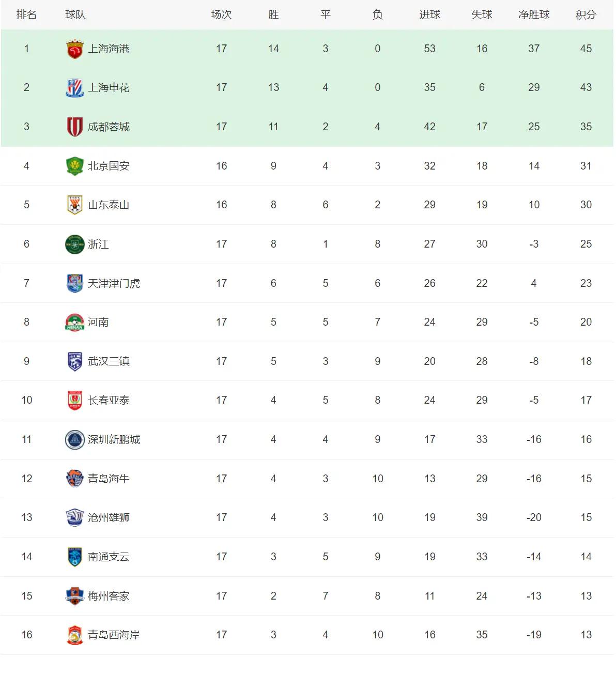Open the 北京国安 green logo
Image resolution: width=616 pixels, height=689 pixels.
75,166
